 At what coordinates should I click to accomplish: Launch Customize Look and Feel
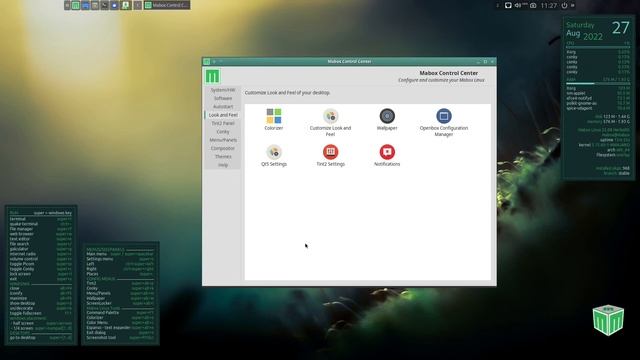tap(330, 116)
